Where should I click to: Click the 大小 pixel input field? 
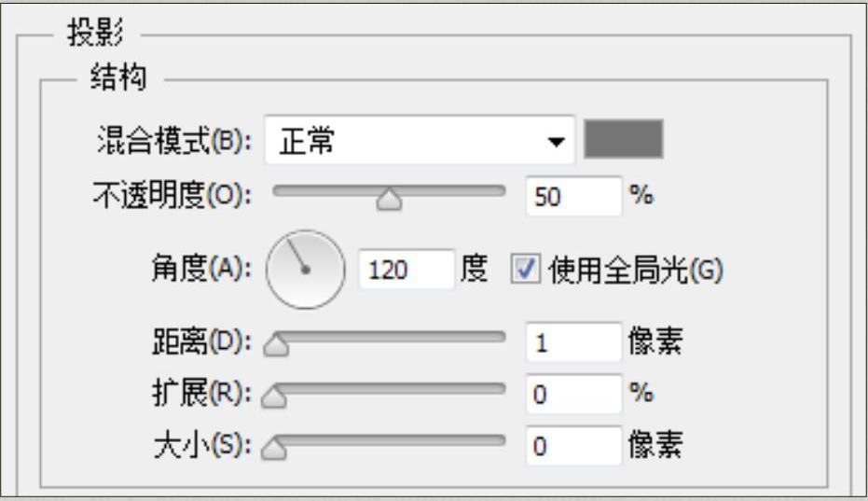click(x=572, y=447)
